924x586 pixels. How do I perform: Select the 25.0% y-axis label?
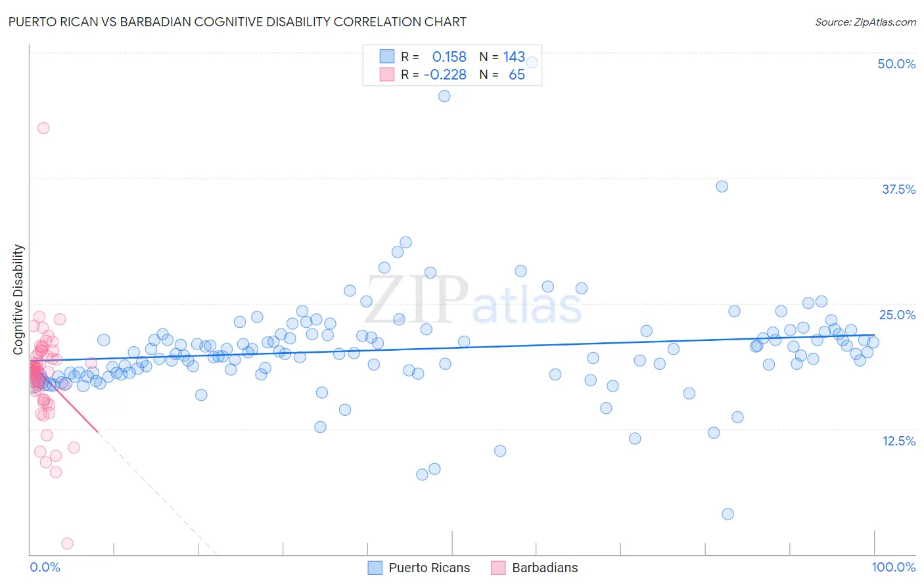897,315
